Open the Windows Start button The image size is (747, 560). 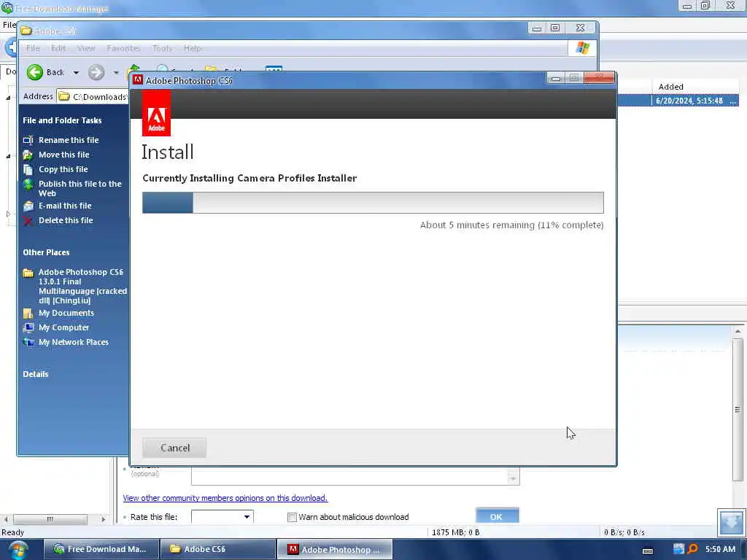point(18,550)
